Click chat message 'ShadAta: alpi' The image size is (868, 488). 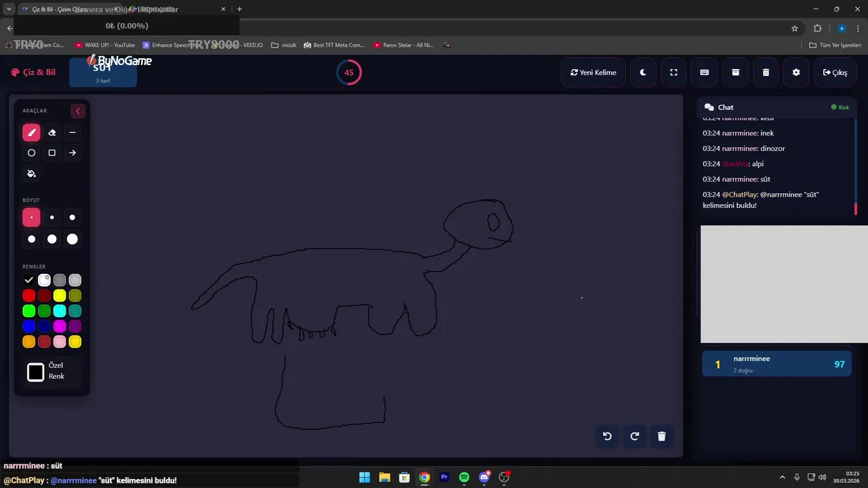tap(733, 164)
